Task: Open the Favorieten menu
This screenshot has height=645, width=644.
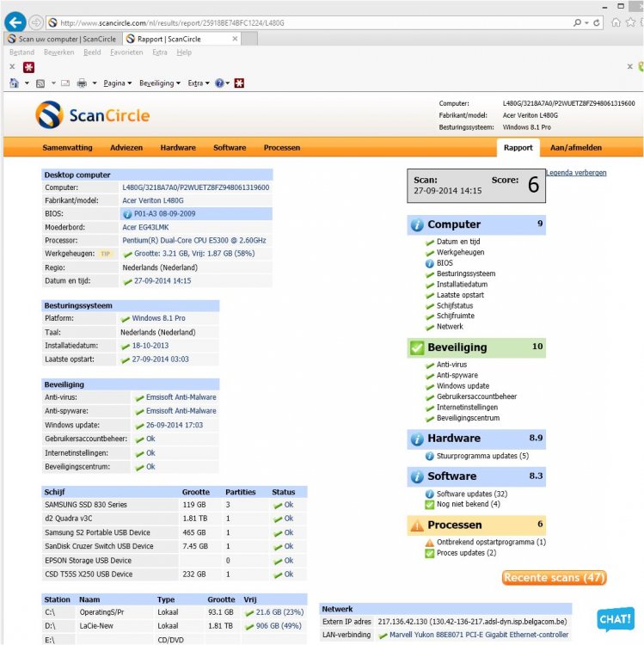Action: [128, 52]
